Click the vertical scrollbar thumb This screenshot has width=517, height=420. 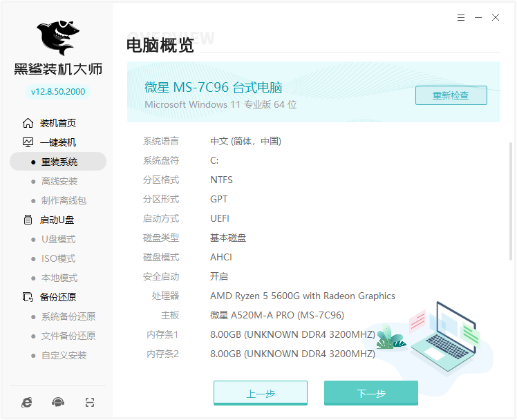510,201
